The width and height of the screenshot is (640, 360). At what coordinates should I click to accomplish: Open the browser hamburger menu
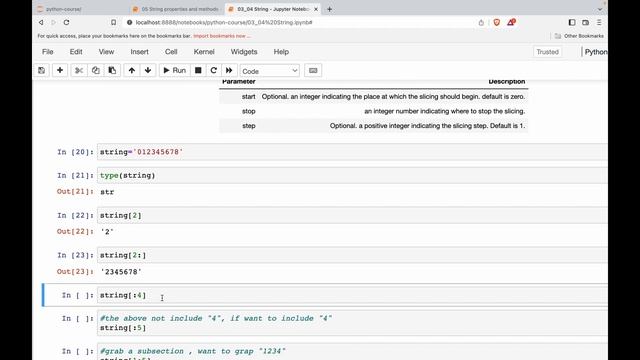pos(599,22)
